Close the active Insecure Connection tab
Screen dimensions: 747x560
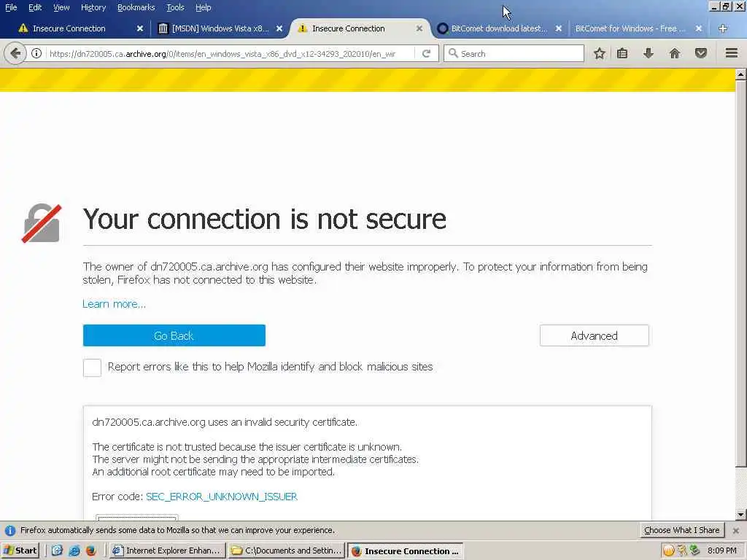(419, 28)
